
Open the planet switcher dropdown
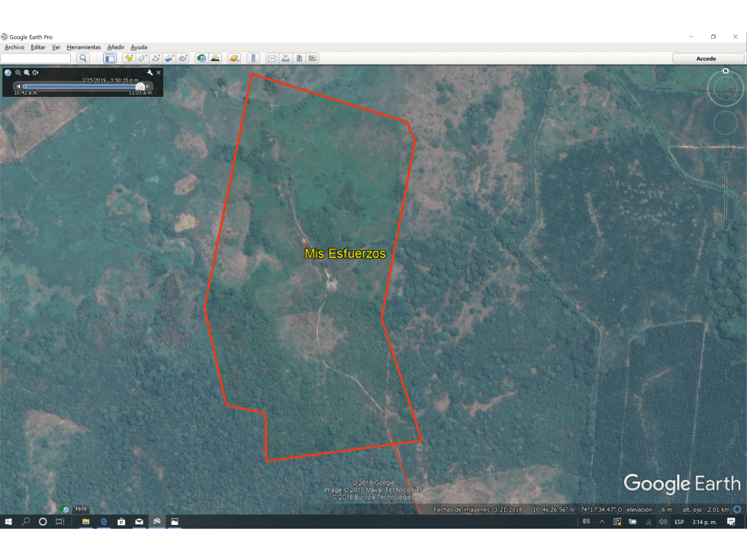click(234, 58)
